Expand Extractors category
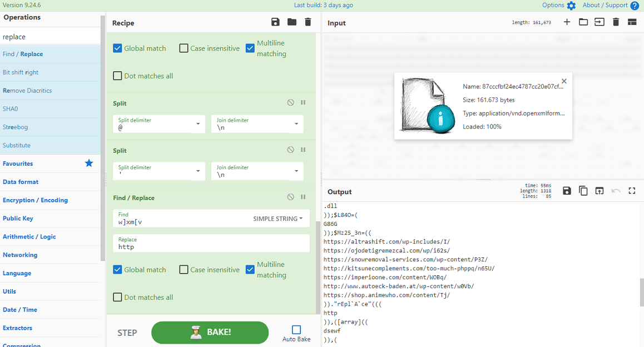Image resolution: width=644 pixels, height=347 pixels. [50, 328]
